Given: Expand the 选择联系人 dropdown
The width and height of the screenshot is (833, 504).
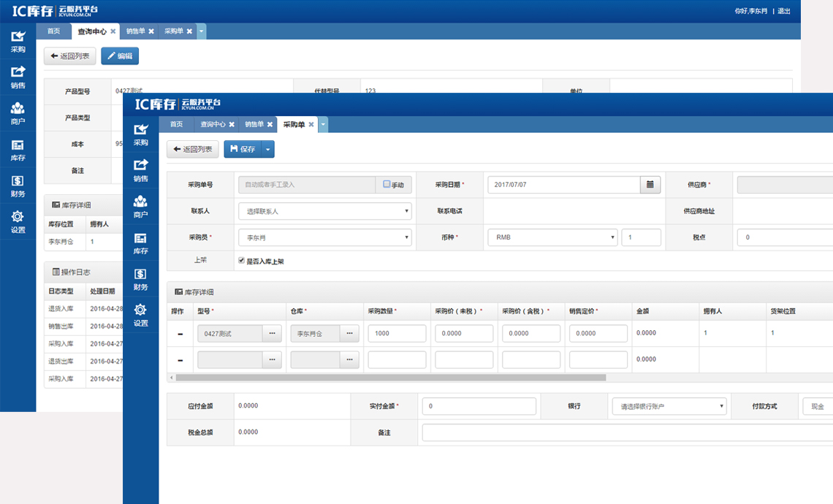Looking at the screenshot, I should tap(324, 211).
